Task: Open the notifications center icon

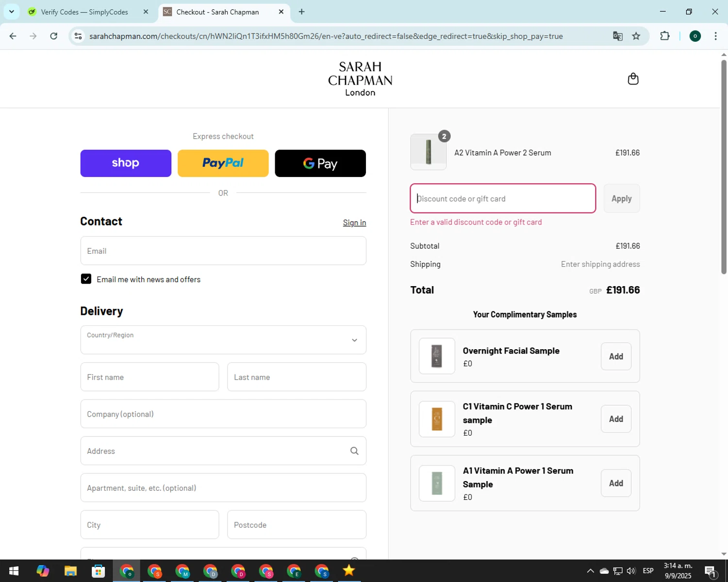Action: tap(710, 571)
